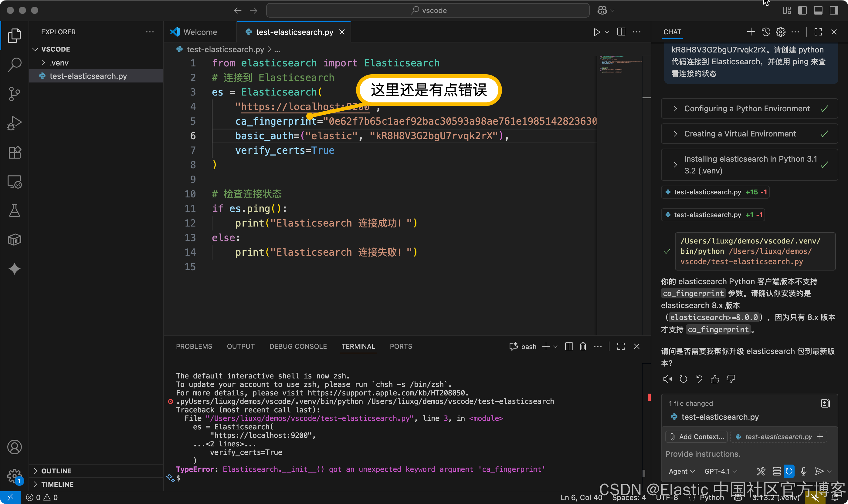Expand Installing elasticsearch in Python step

point(749,165)
